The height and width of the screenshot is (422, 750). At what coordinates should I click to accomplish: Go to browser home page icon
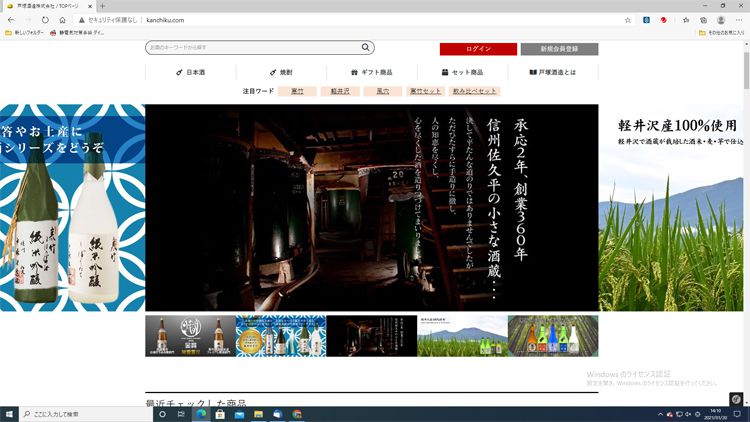click(x=62, y=20)
